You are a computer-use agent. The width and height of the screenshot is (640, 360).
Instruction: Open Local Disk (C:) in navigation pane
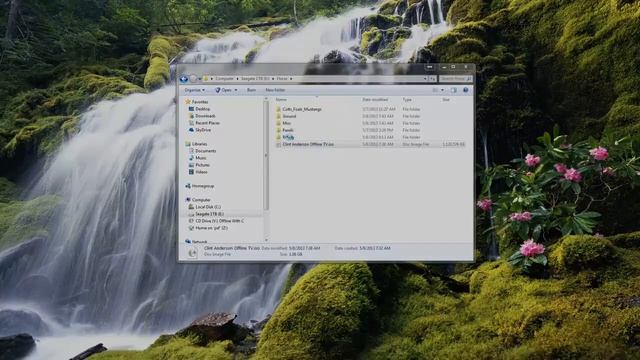[204, 207]
